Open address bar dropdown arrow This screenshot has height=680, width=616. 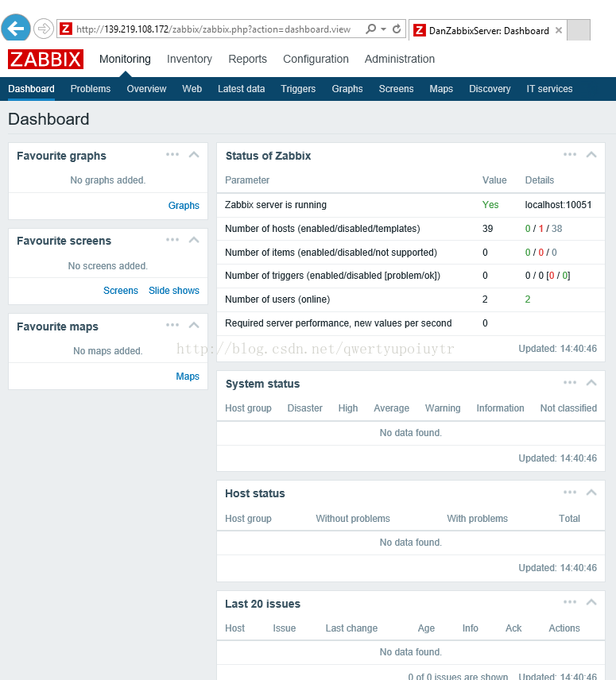pos(383,29)
